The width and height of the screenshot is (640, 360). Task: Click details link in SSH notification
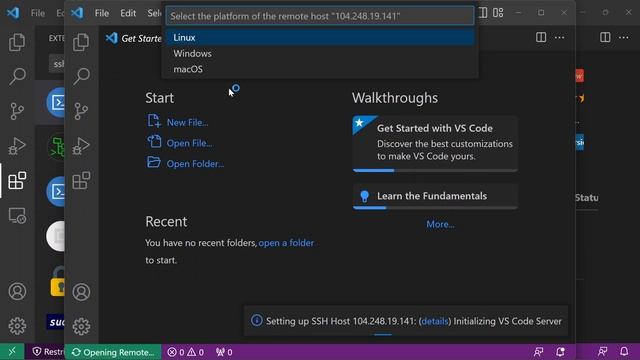click(434, 321)
